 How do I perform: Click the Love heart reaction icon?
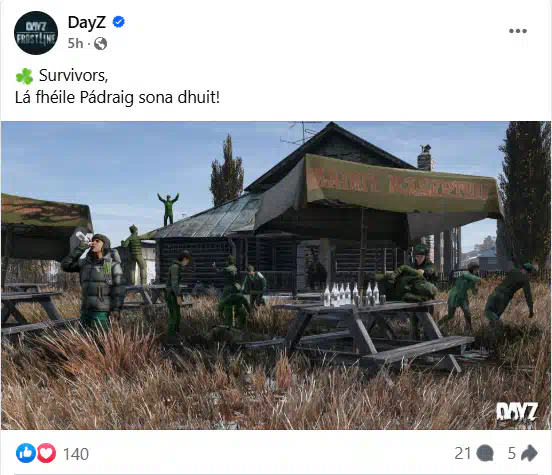pyautogui.click(x=46, y=453)
